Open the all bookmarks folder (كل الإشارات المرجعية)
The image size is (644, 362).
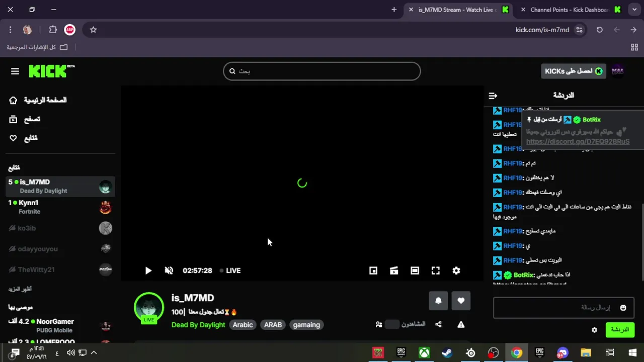point(37,47)
